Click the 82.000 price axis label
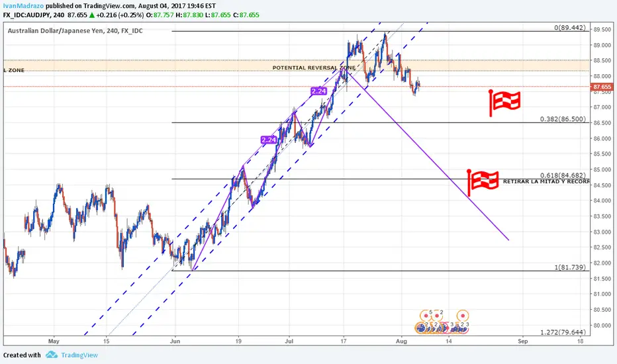 [x=602, y=263]
